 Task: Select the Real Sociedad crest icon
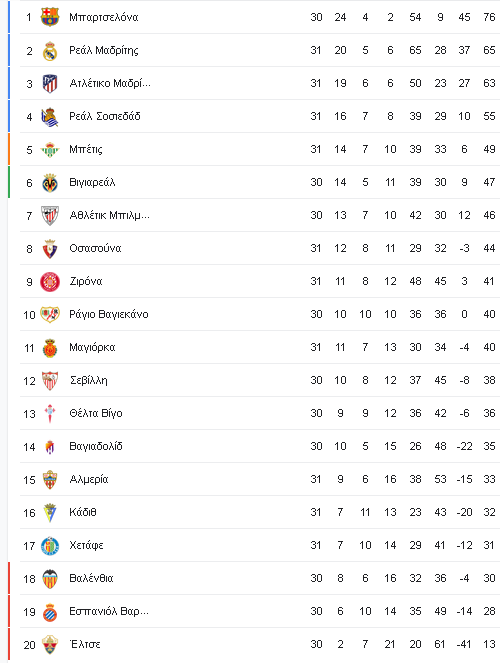(50, 117)
